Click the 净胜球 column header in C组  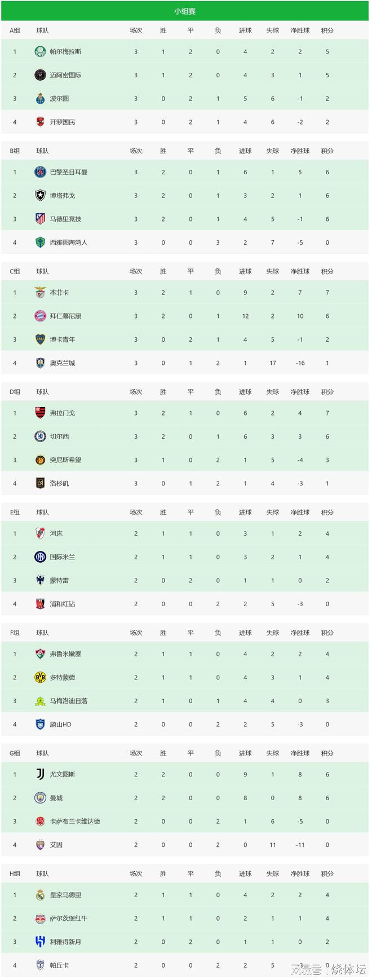pyautogui.click(x=300, y=271)
